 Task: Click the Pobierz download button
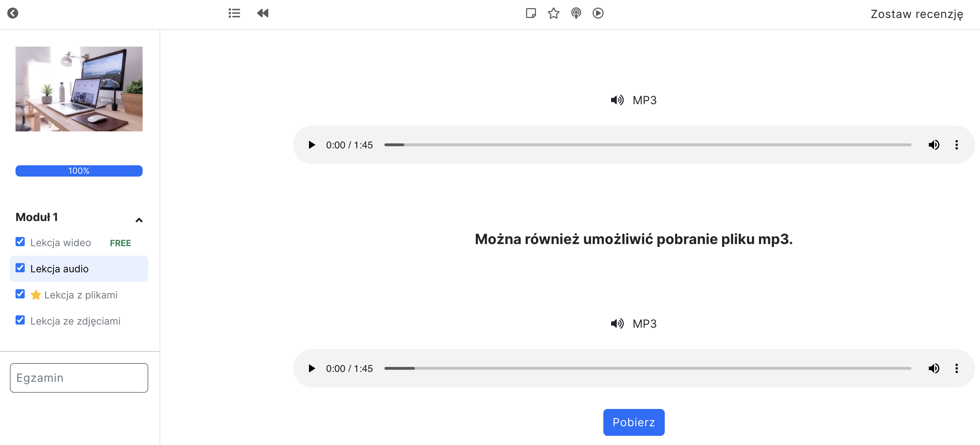pos(633,422)
